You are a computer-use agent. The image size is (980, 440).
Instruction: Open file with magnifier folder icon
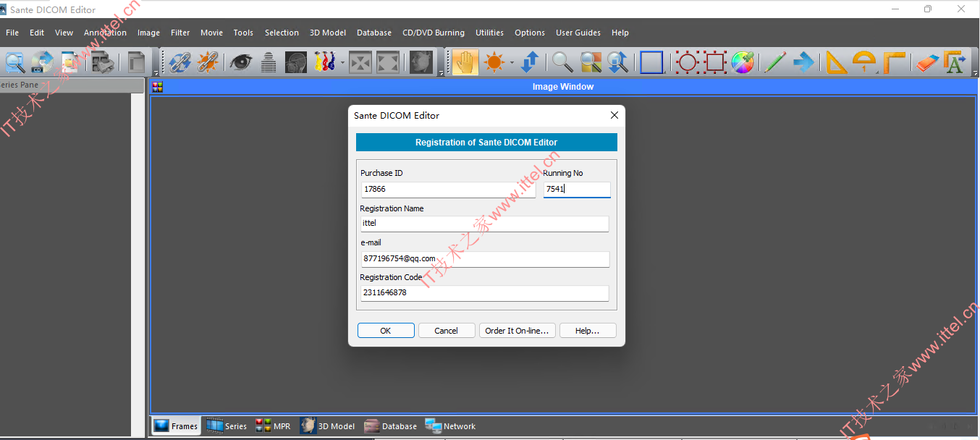pyautogui.click(x=14, y=62)
